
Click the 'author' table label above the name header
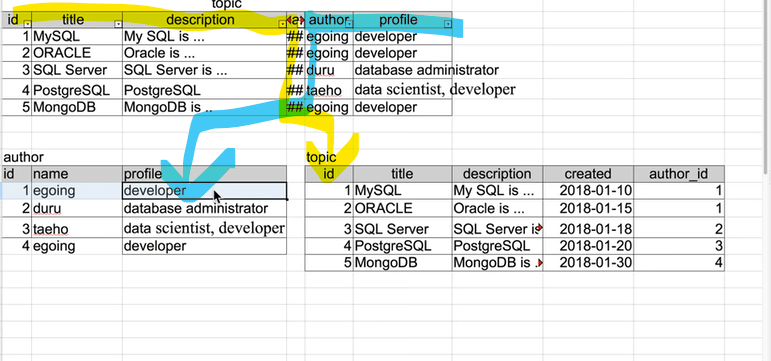(23, 157)
